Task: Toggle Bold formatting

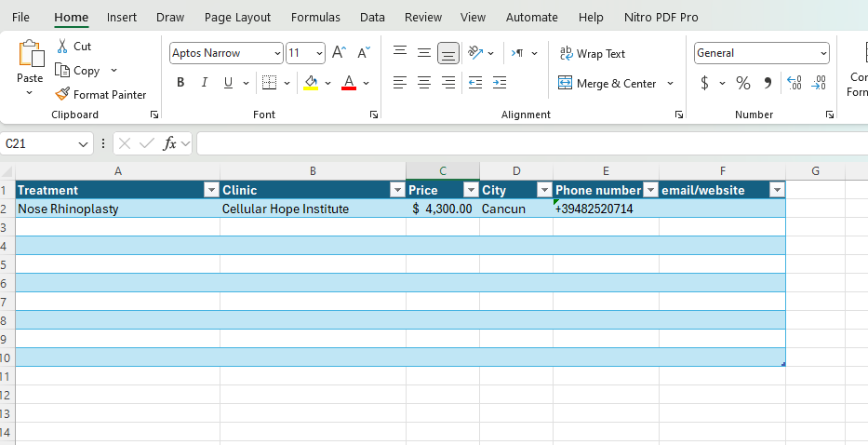Action: click(x=180, y=83)
